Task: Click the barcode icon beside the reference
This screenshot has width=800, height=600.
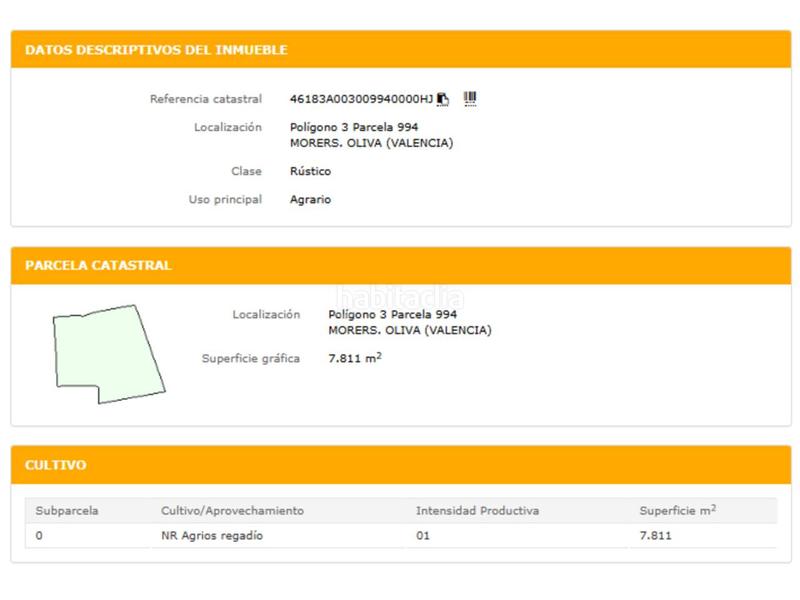Action: point(470,98)
